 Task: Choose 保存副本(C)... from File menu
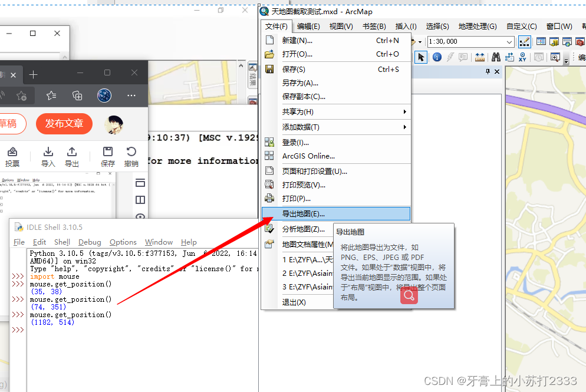point(336,97)
